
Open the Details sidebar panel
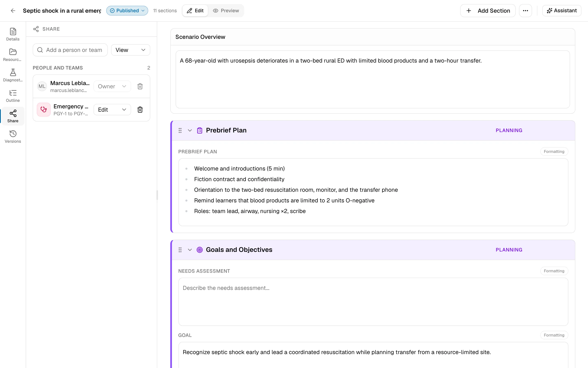(13, 34)
